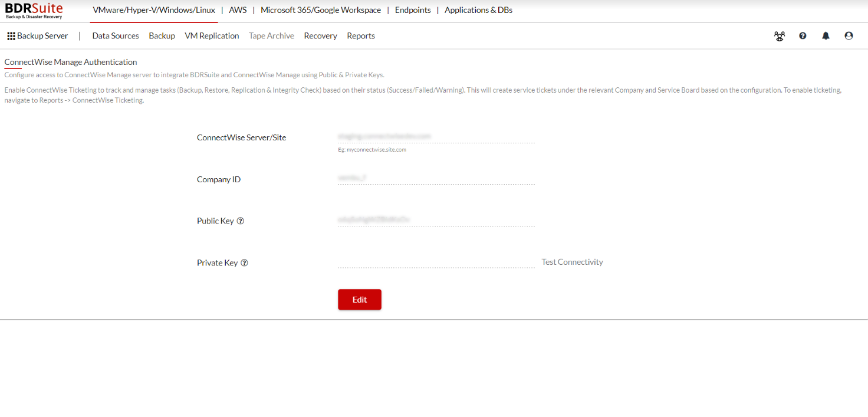Open the VM Replication menu

click(x=212, y=36)
